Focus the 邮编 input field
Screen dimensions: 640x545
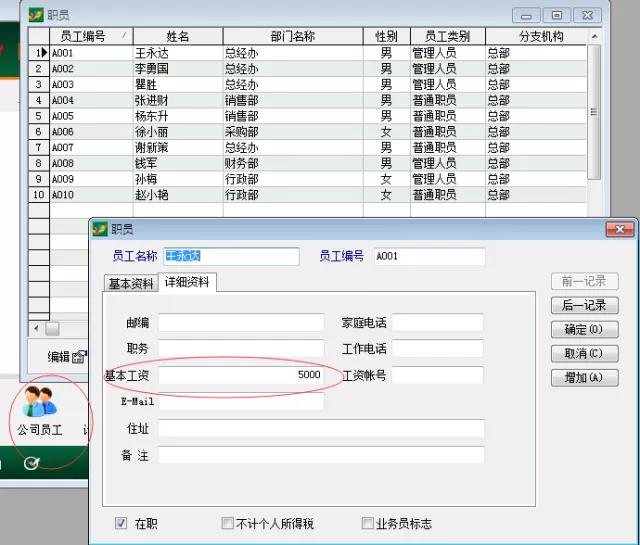[241, 323]
